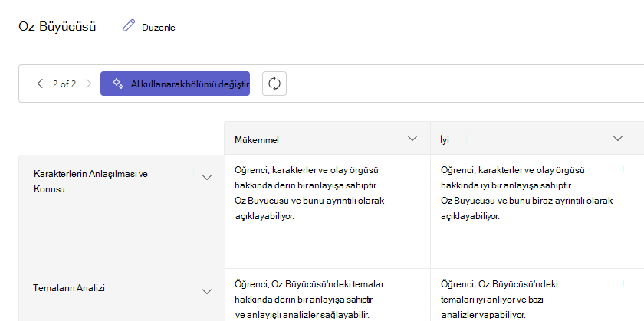Screen dimensions: 644x321
Task: Click AI kullanarak bölümü değiştir button
Action: coord(175,84)
